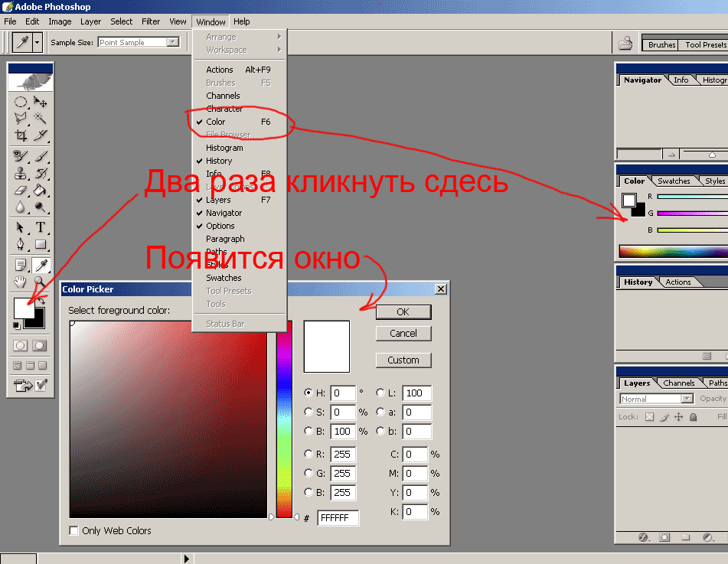Image resolution: width=728 pixels, height=564 pixels.
Task: Open the File menu
Action: (x=10, y=21)
